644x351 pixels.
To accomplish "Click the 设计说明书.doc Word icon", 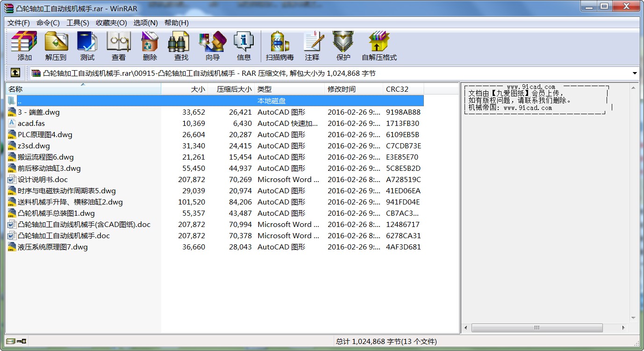I will click(x=12, y=179).
